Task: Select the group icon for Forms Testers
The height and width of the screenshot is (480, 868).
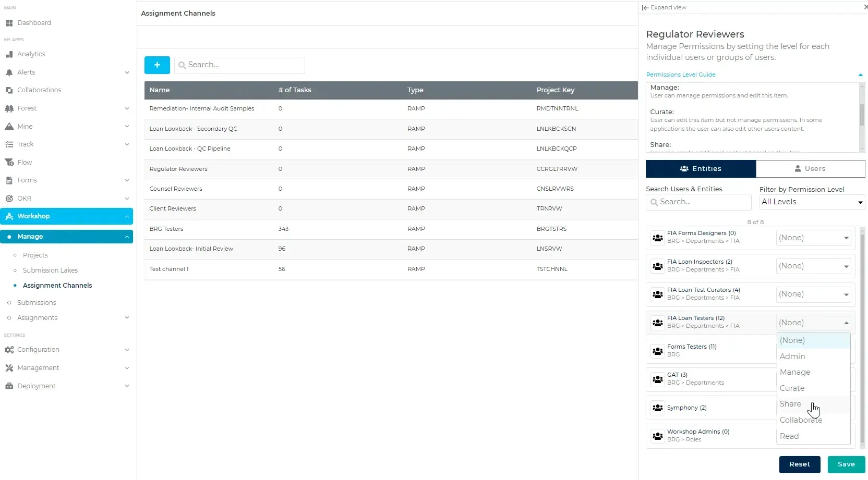Action: pos(658,351)
